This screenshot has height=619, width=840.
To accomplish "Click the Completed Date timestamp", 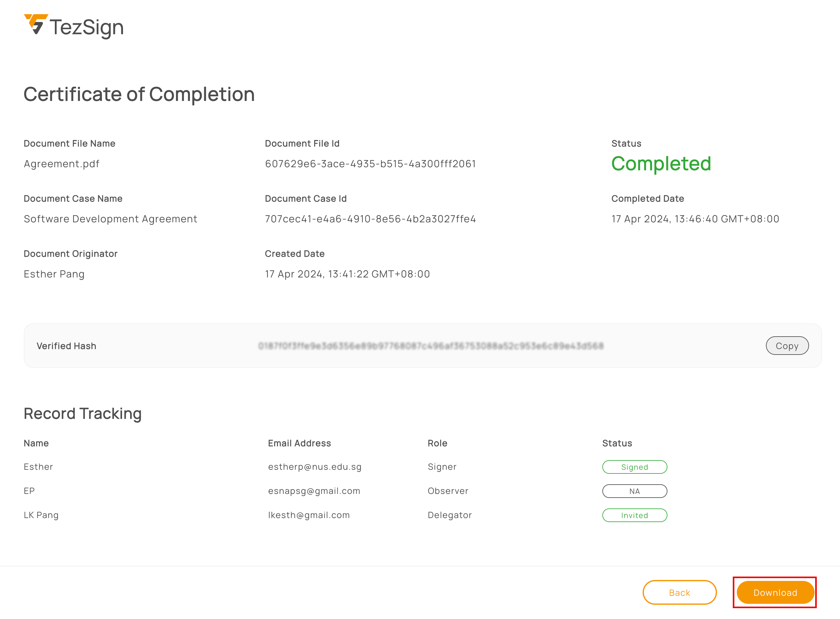I will [695, 219].
